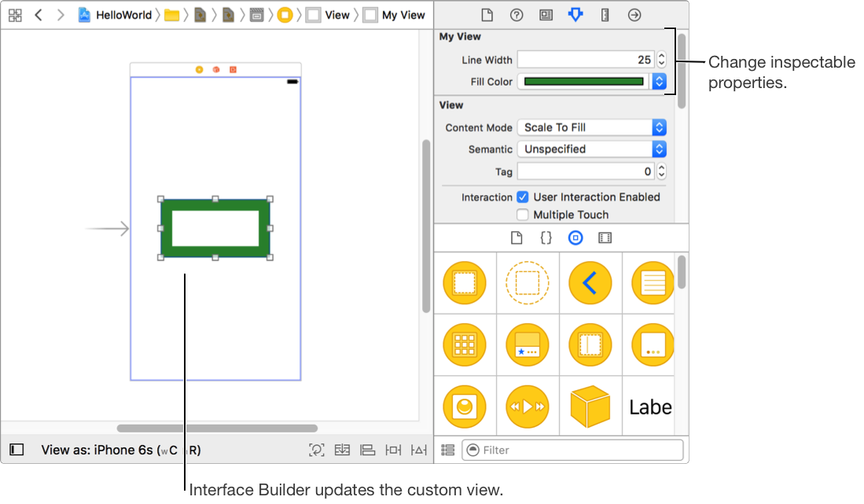Uncheck User Interaction Enabled

(523, 197)
